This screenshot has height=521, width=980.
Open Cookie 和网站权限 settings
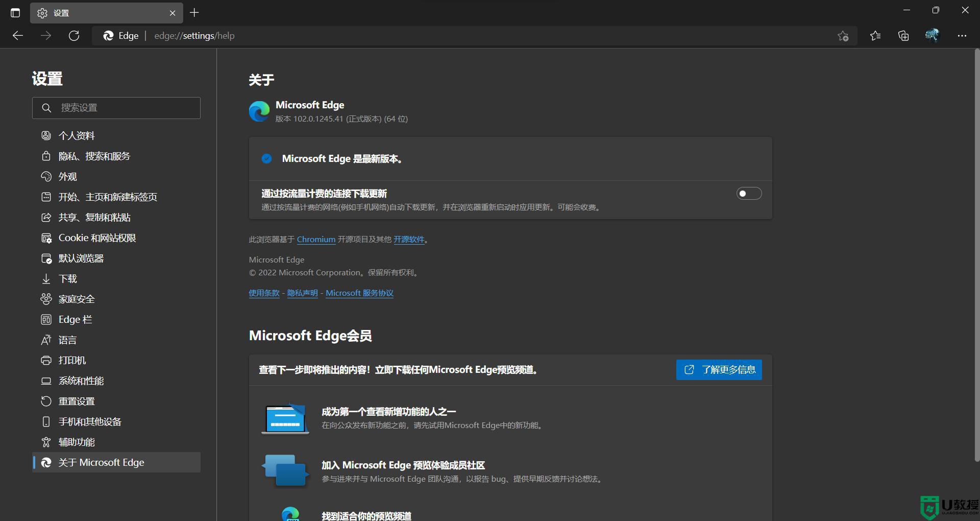click(x=116, y=238)
